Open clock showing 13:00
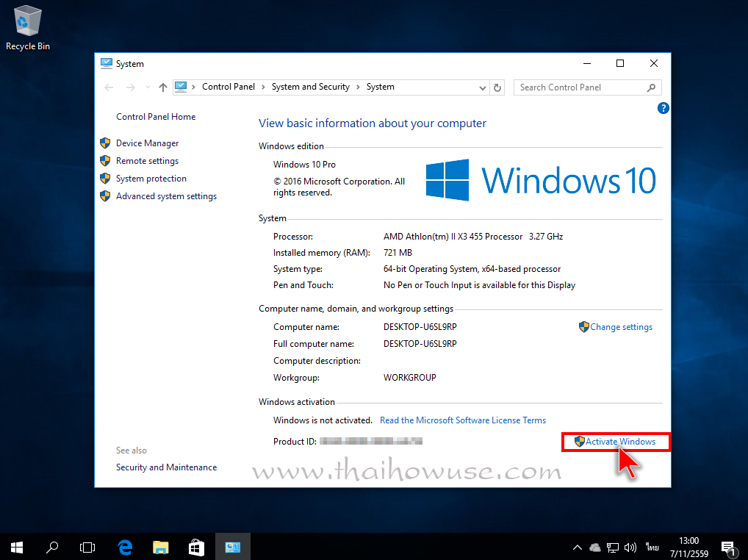The height and width of the screenshot is (560, 748). (x=688, y=547)
